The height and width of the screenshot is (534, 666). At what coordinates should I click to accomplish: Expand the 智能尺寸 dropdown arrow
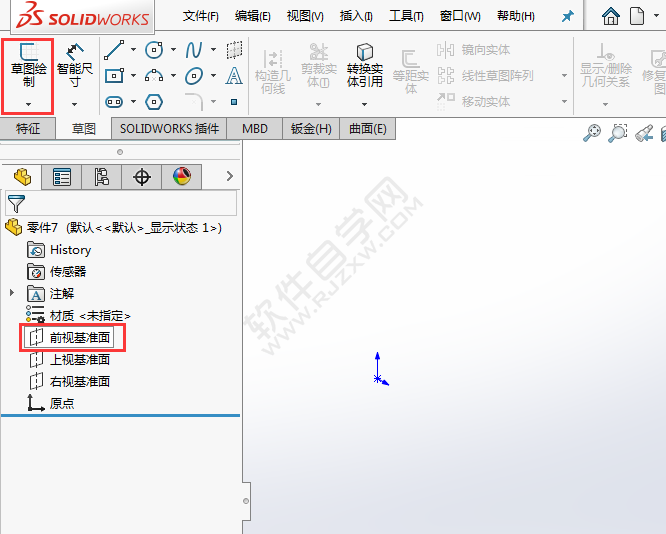click(x=74, y=105)
